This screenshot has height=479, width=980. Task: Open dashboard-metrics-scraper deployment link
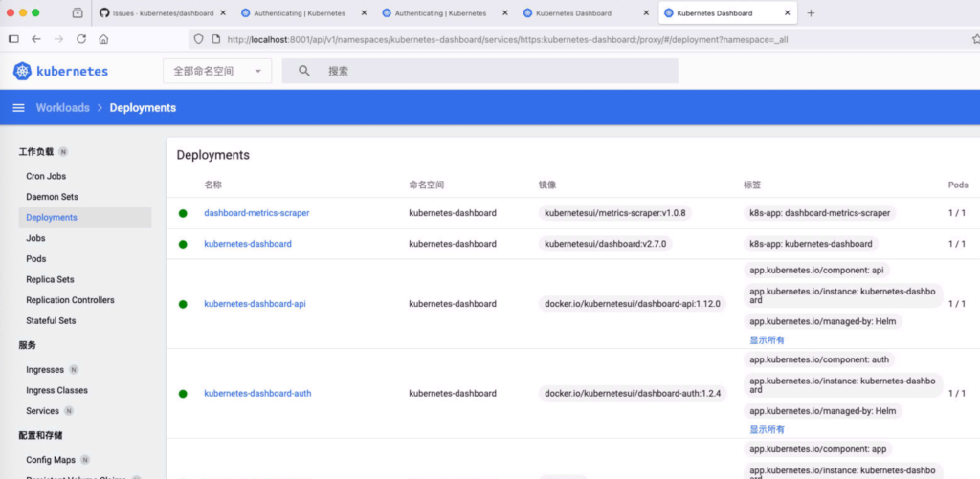pos(256,213)
